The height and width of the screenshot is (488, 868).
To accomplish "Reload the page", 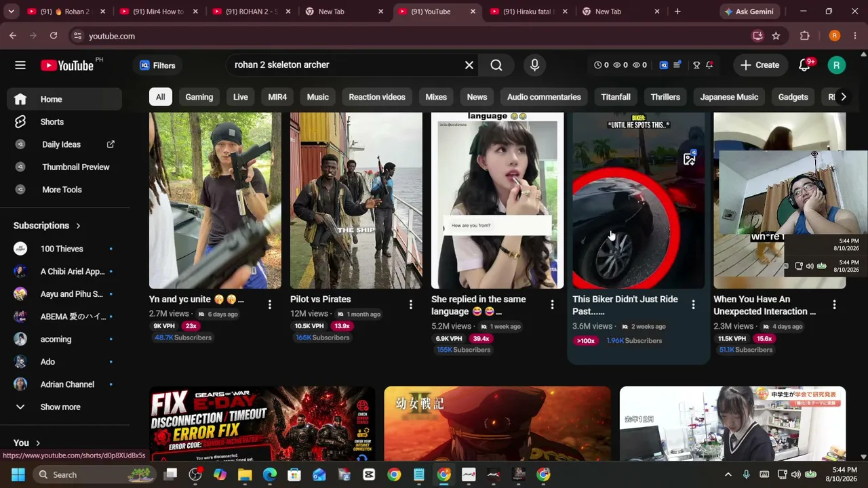I will [53, 36].
